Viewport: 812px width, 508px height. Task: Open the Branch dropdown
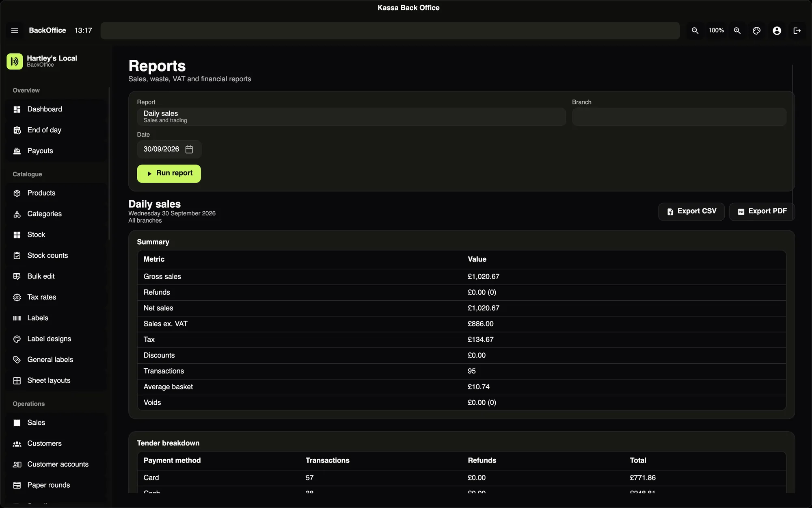click(679, 117)
